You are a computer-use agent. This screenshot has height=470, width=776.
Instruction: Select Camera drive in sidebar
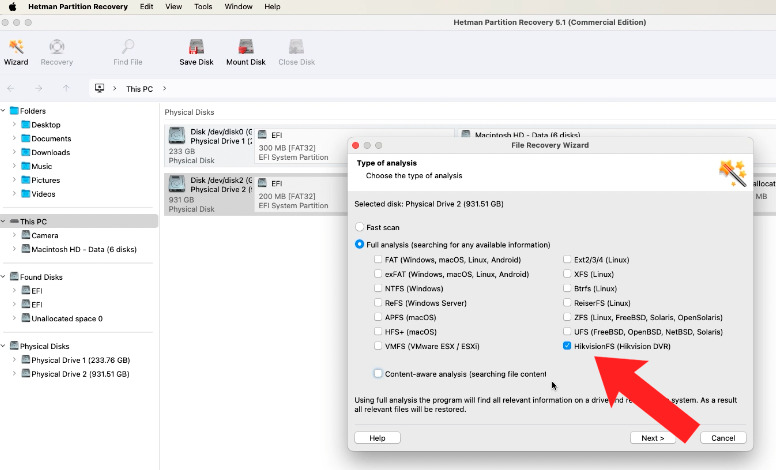point(40,235)
